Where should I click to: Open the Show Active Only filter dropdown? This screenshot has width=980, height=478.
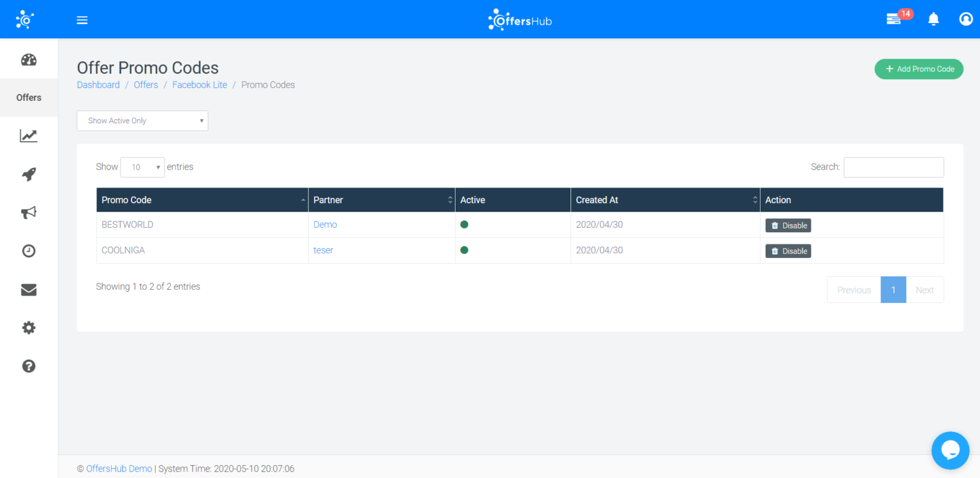click(142, 121)
